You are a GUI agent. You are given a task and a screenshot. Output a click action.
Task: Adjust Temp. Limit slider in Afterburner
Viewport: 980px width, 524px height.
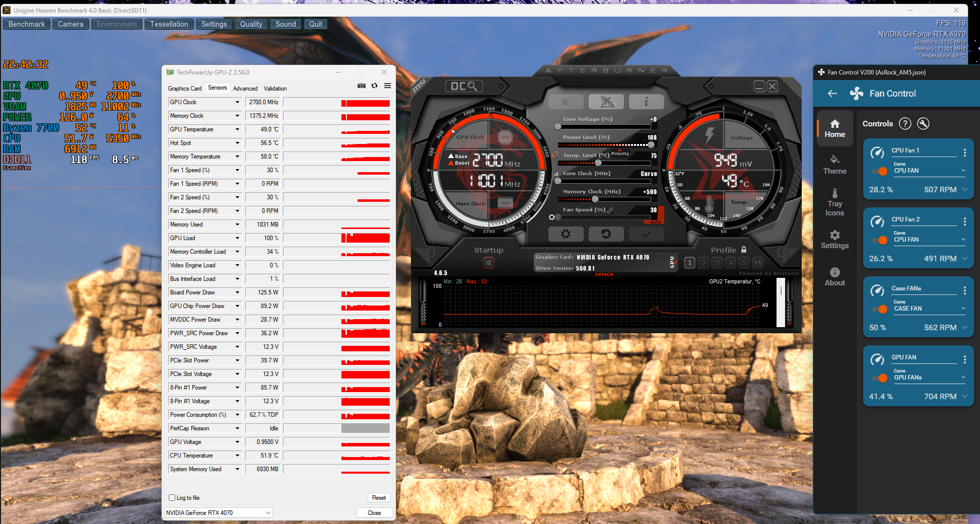[x=604, y=163]
